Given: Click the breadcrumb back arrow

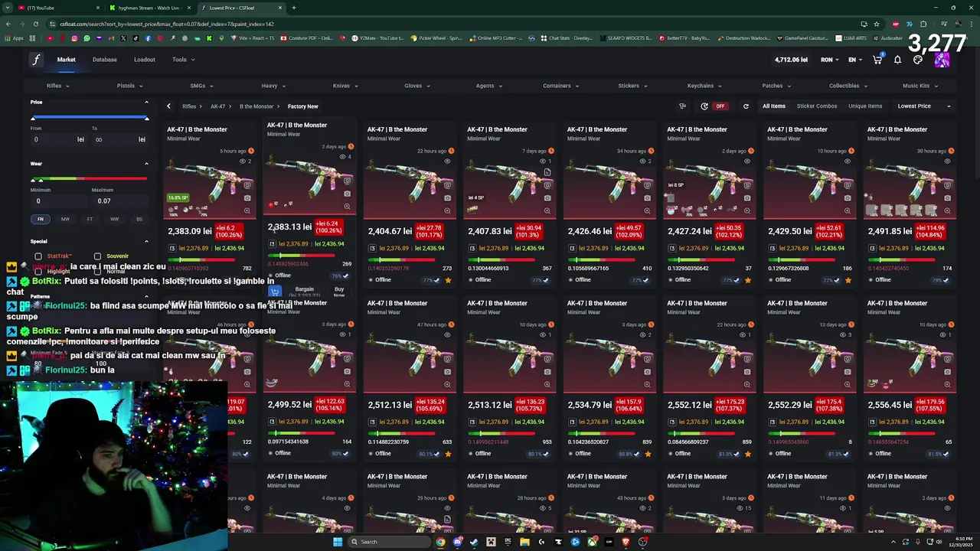Looking at the screenshot, I should (x=168, y=106).
